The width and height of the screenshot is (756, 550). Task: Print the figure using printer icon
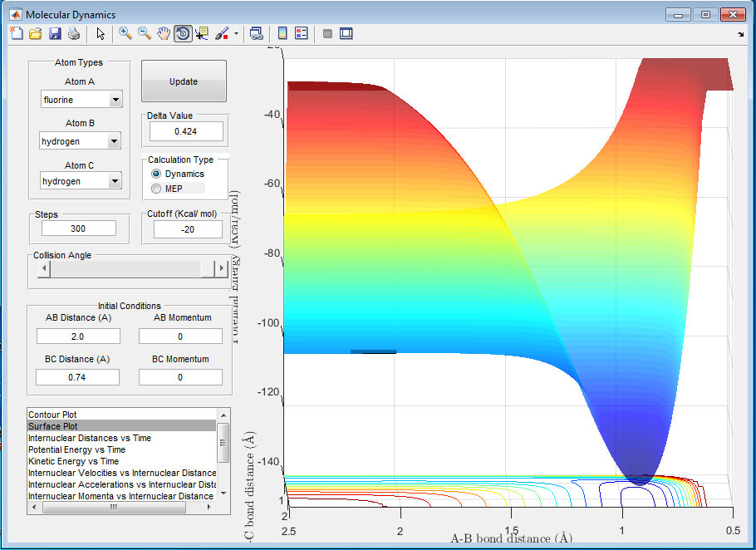[73, 33]
